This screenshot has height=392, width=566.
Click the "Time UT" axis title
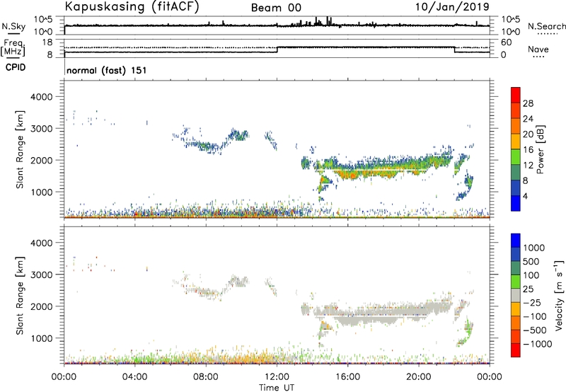click(277, 388)
